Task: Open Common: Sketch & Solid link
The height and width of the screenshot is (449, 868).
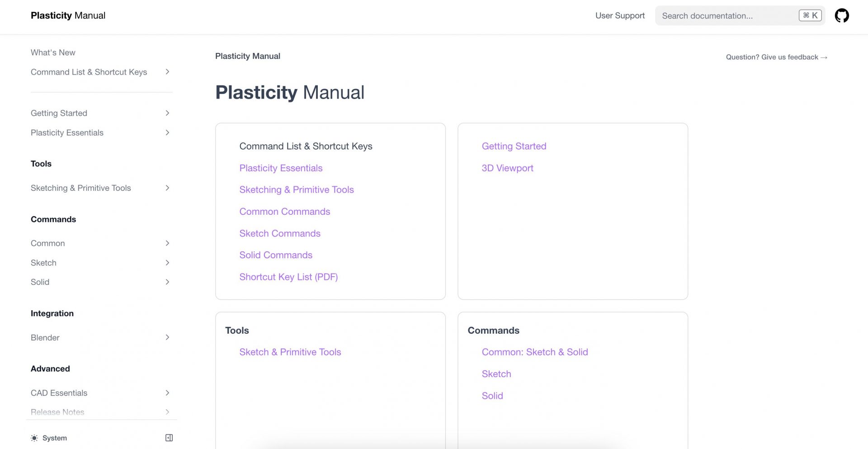Action: click(x=534, y=352)
